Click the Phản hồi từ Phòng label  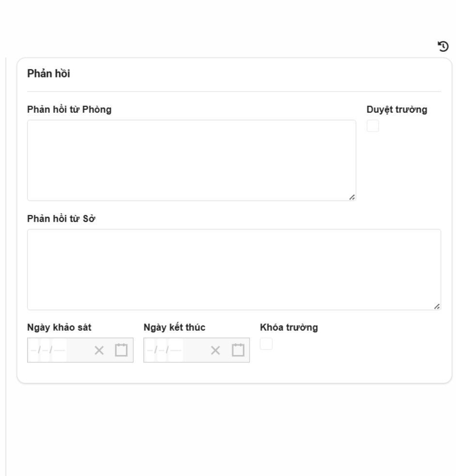[x=69, y=109]
